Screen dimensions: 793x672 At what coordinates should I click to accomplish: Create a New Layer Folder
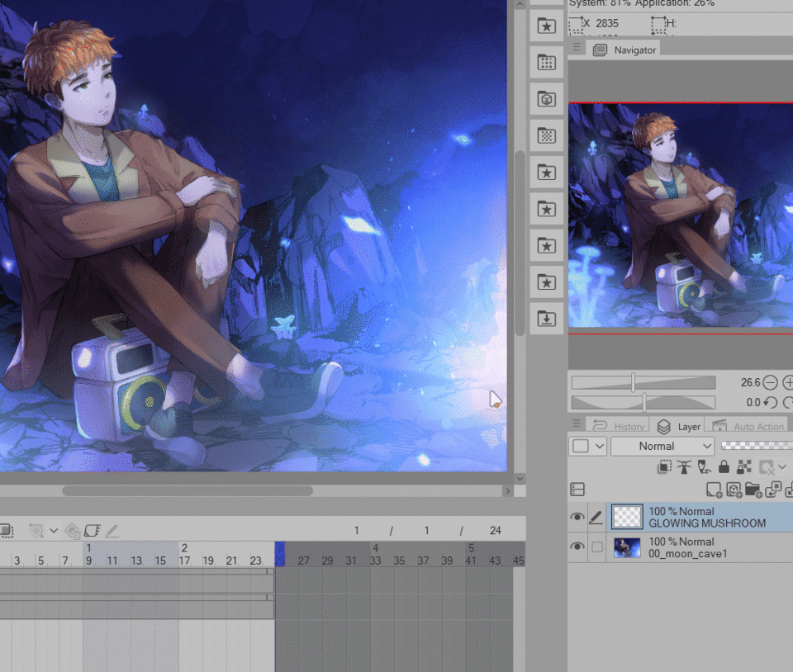[x=753, y=490]
